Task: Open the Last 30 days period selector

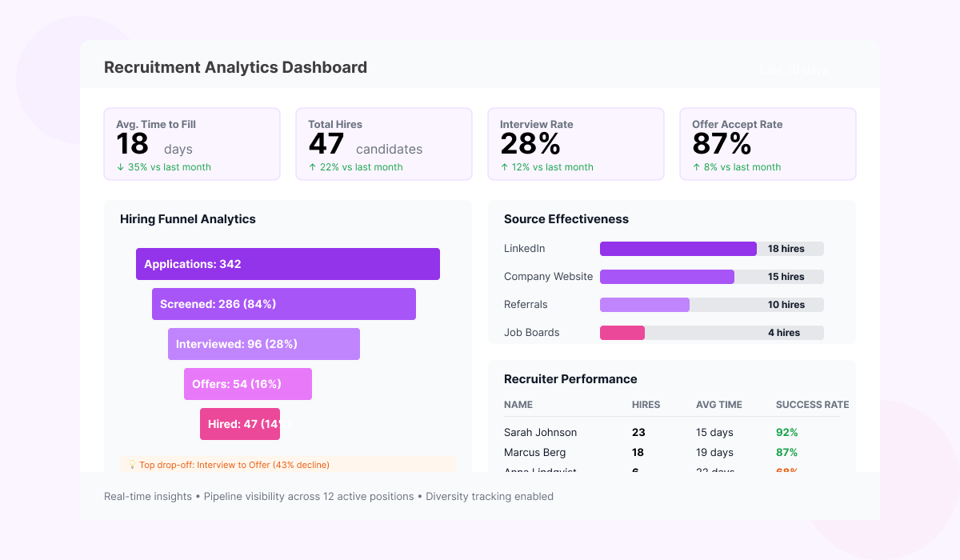Action: (794, 70)
